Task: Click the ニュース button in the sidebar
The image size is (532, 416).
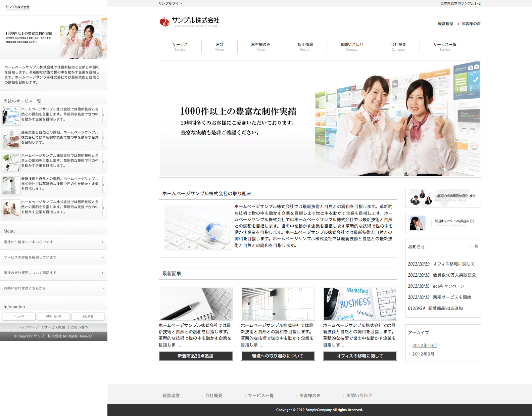Action: pos(19,316)
